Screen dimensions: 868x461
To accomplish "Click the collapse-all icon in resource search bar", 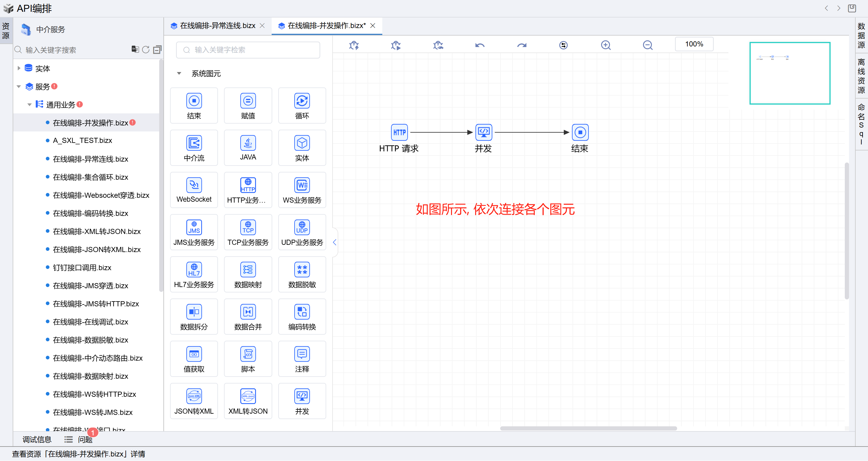I will point(157,50).
